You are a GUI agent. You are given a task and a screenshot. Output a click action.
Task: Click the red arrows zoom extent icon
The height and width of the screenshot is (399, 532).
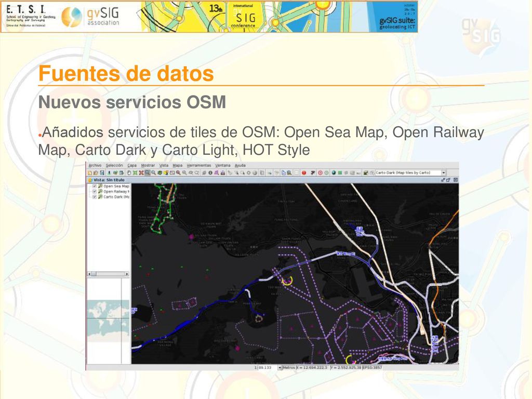(141, 173)
